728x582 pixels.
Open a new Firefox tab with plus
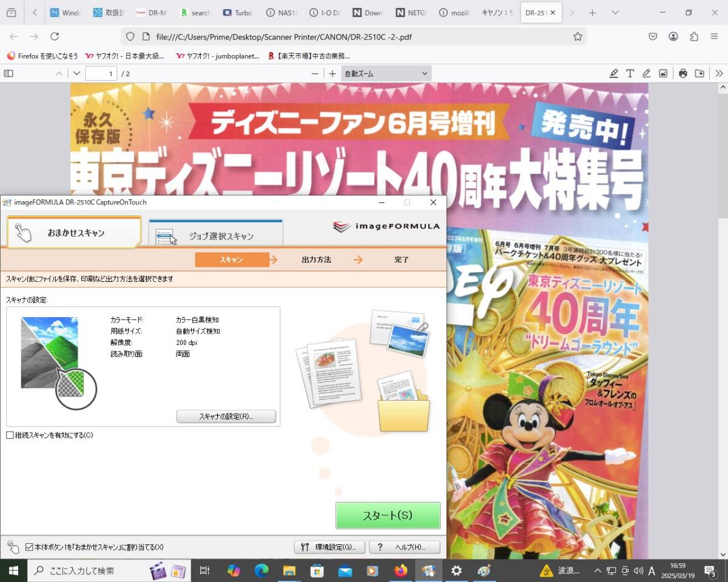593,13
